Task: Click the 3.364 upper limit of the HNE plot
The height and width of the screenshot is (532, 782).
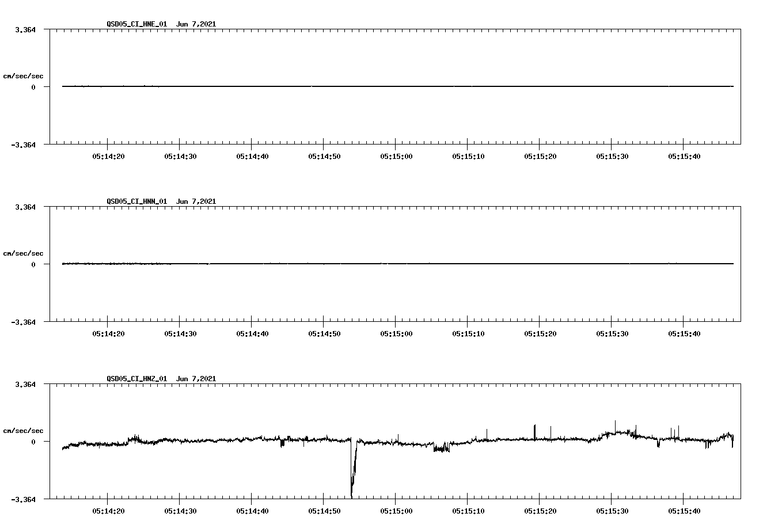Action: point(25,30)
